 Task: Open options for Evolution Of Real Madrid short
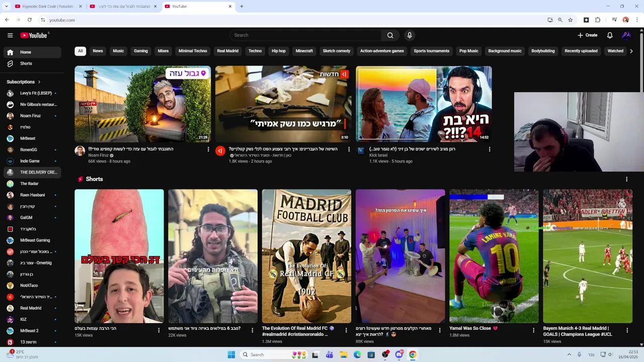(346, 330)
